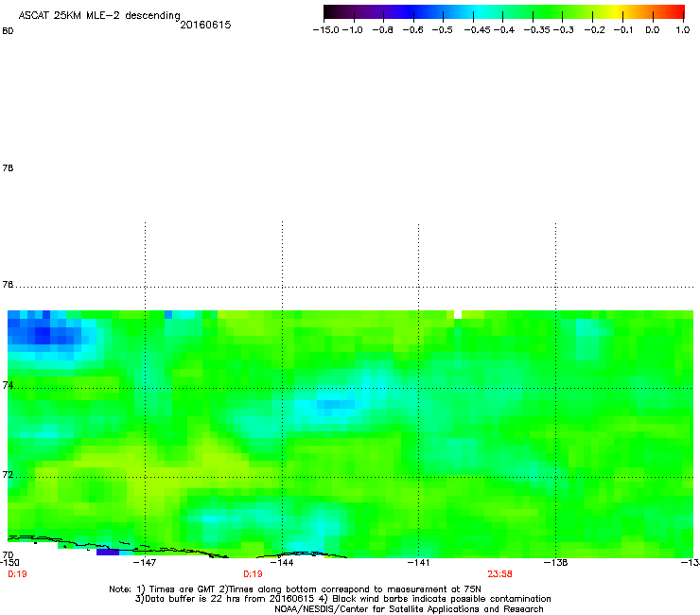Click the color bar label "0.0"
The image size is (700, 615).
click(x=653, y=30)
